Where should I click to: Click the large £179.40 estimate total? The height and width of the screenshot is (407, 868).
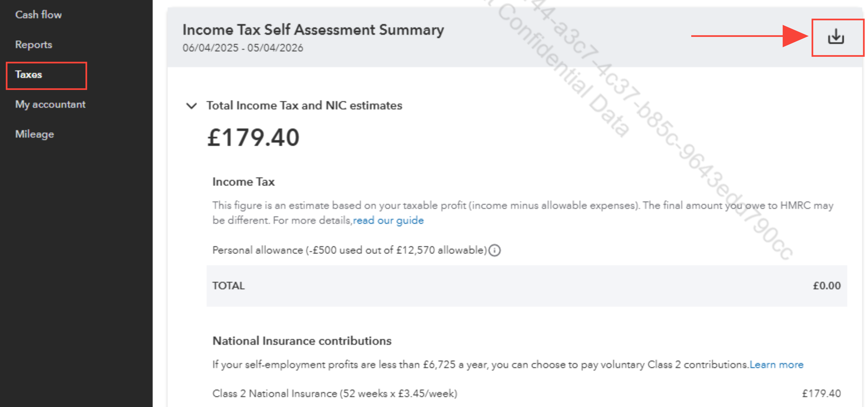pyautogui.click(x=253, y=138)
